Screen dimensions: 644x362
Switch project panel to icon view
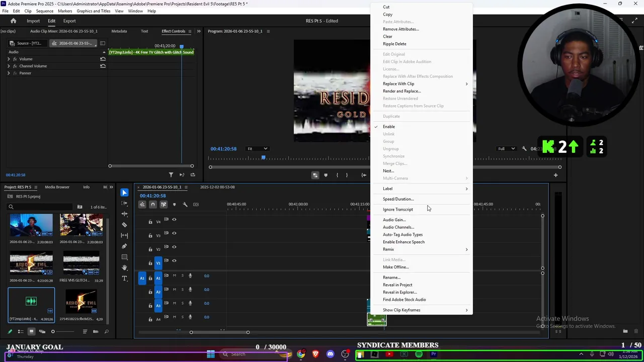pyautogui.click(x=31, y=331)
